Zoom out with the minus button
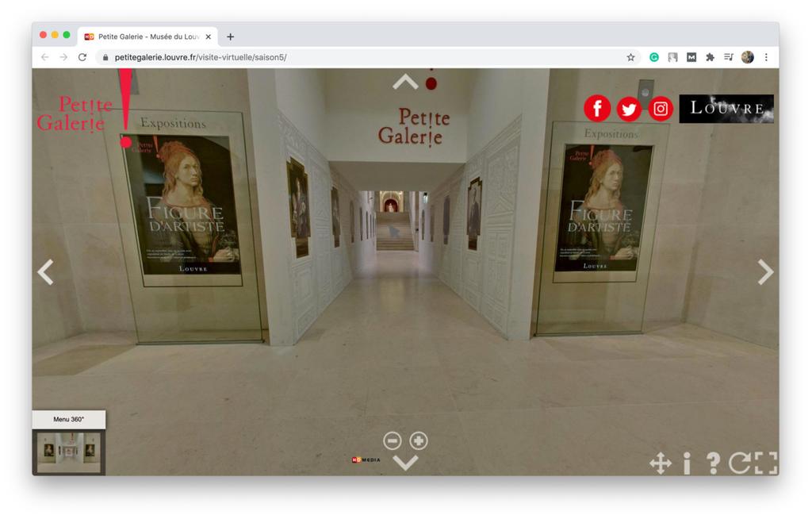This screenshot has height=519, width=812. click(x=392, y=440)
